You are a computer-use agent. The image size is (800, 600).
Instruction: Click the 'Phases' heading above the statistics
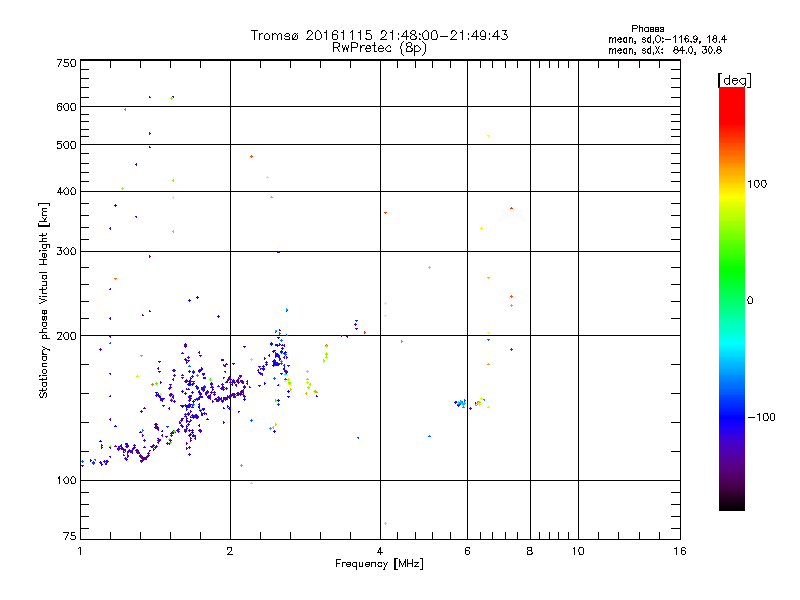click(x=647, y=29)
